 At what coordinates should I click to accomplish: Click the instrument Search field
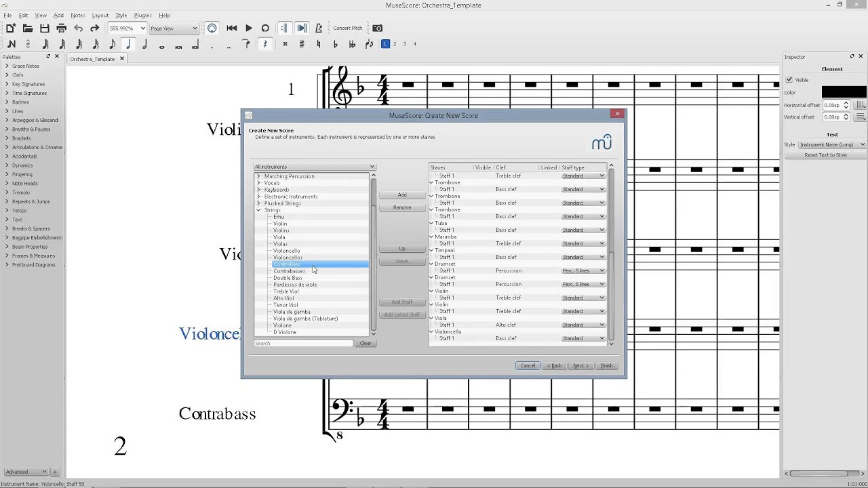coord(303,343)
